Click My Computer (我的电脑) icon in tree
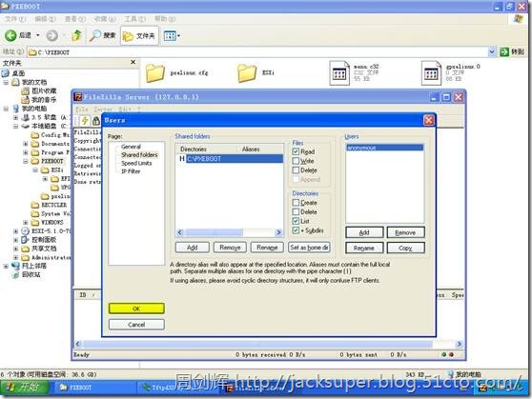Image resolution: width=532 pixels, height=399 pixels. click(15, 109)
